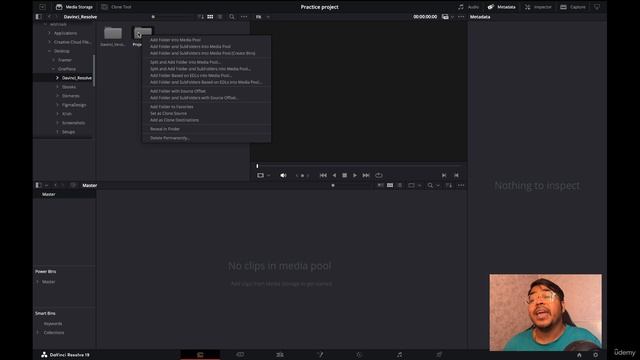Viewport: 640px width, 360px height.
Task: Toggle media pool bin list sidebar icon
Action: pyautogui.click(x=38, y=185)
